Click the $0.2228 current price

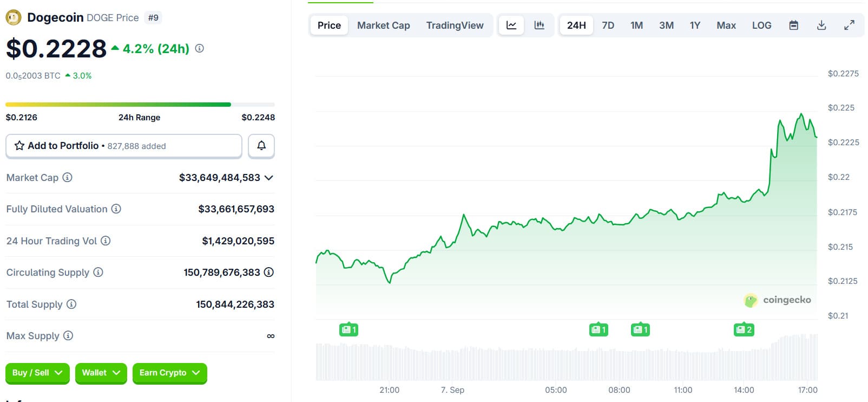pyautogui.click(x=56, y=49)
